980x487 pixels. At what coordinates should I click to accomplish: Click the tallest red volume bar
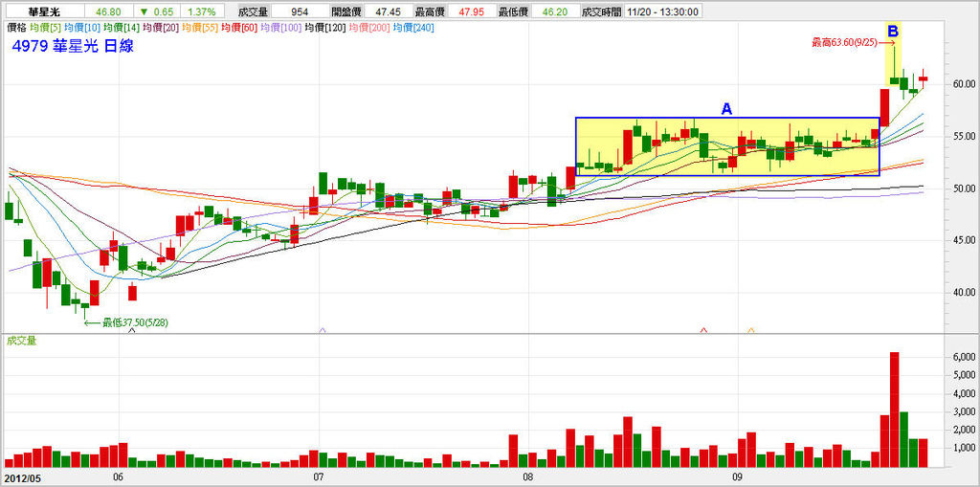coord(895,410)
